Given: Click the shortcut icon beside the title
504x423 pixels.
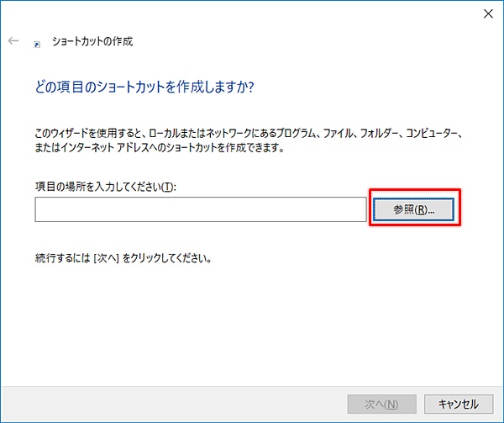Looking at the screenshot, I should [37, 45].
